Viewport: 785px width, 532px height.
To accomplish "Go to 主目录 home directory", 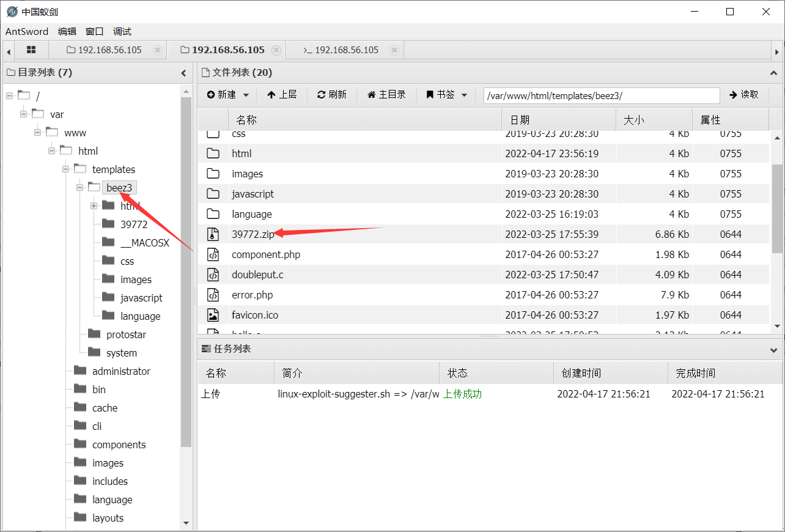I will [x=386, y=95].
